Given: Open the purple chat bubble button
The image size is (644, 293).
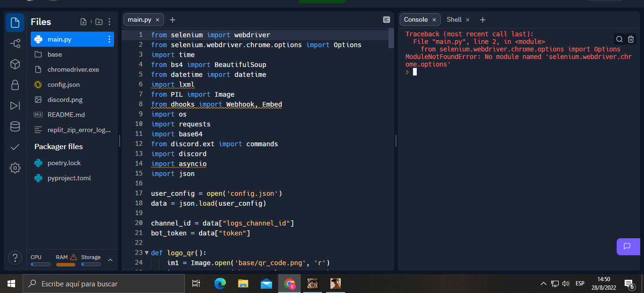Looking at the screenshot, I should (x=627, y=246).
